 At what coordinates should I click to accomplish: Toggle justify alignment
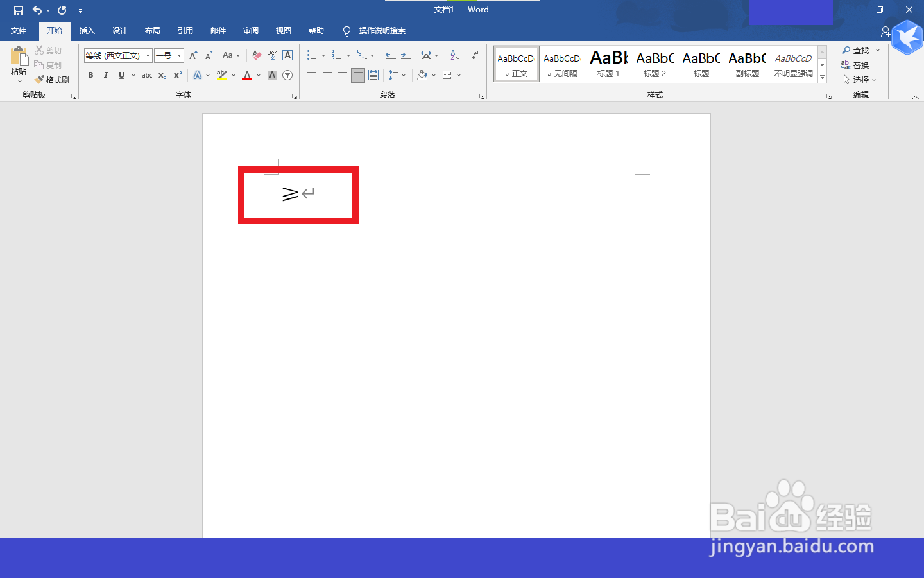click(358, 76)
